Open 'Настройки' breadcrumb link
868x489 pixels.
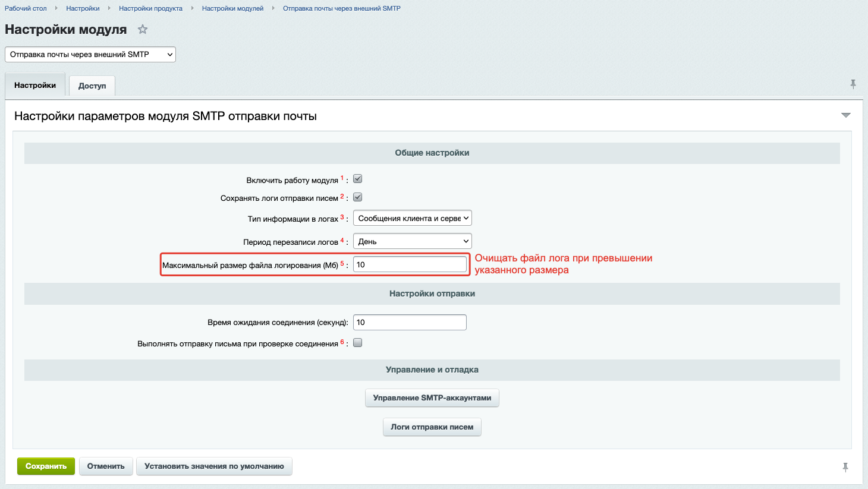[x=83, y=8]
